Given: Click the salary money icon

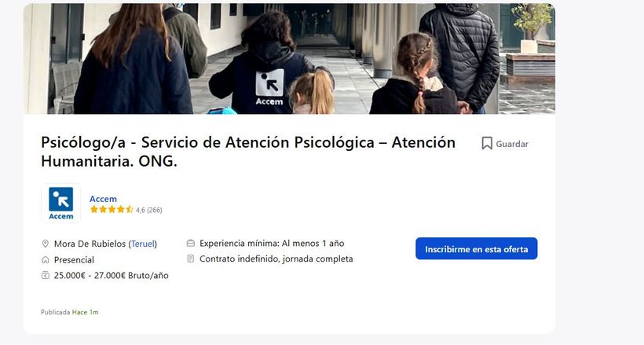Looking at the screenshot, I should [46, 276].
